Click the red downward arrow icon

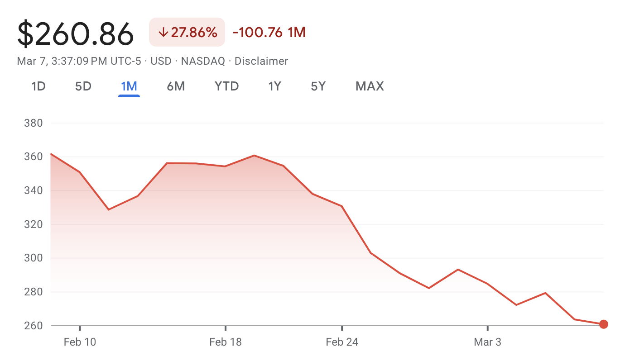pos(163,32)
